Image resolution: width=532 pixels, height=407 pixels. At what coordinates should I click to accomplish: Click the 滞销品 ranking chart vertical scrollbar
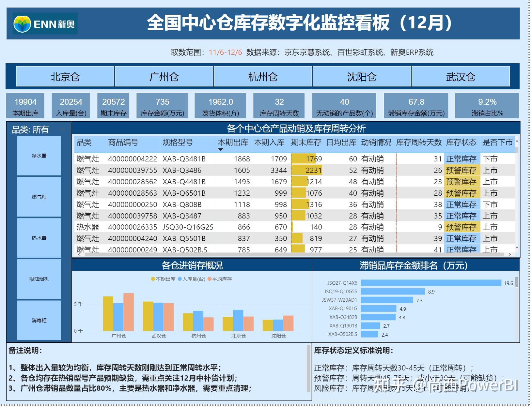tap(517, 282)
